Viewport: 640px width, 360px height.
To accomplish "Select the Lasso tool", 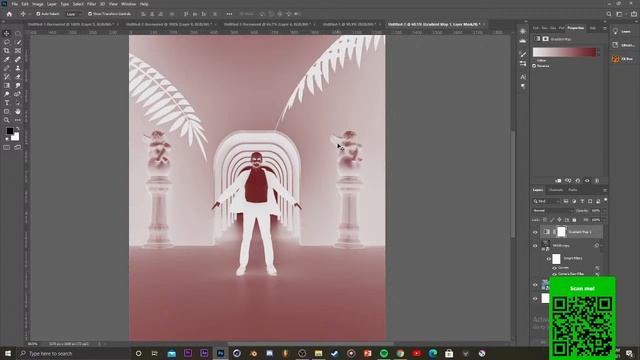I will click(7, 42).
